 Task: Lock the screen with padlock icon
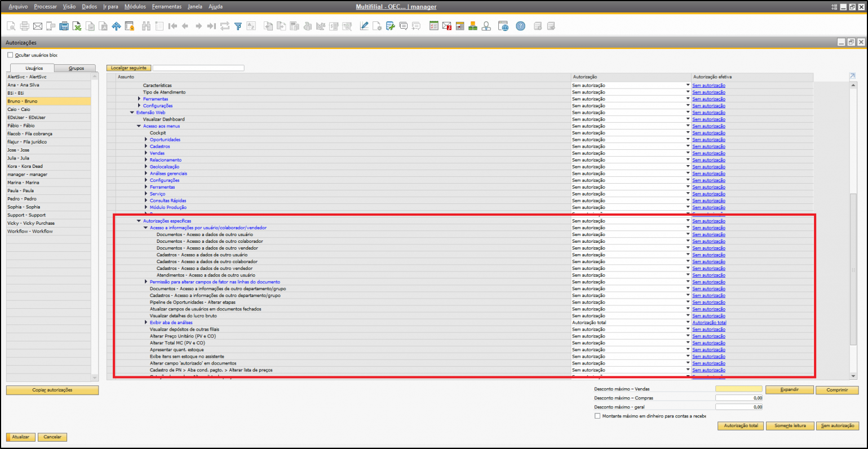130,26
